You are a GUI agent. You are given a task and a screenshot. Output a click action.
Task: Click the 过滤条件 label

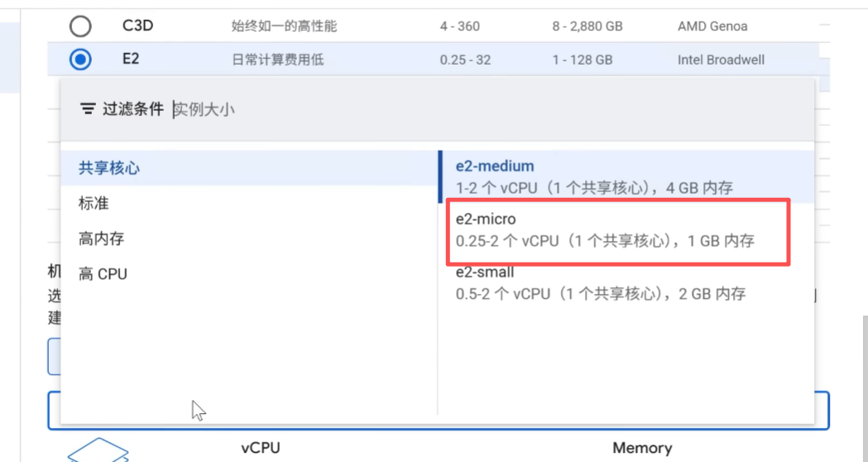pos(132,109)
